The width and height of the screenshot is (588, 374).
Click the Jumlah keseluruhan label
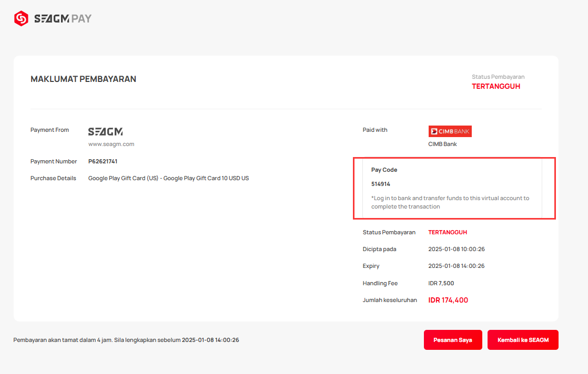390,300
